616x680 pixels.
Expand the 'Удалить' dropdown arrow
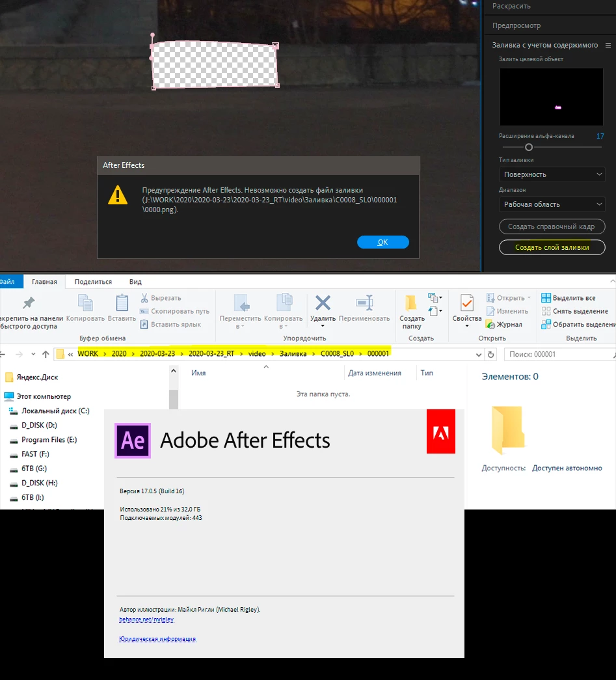(323, 326)
